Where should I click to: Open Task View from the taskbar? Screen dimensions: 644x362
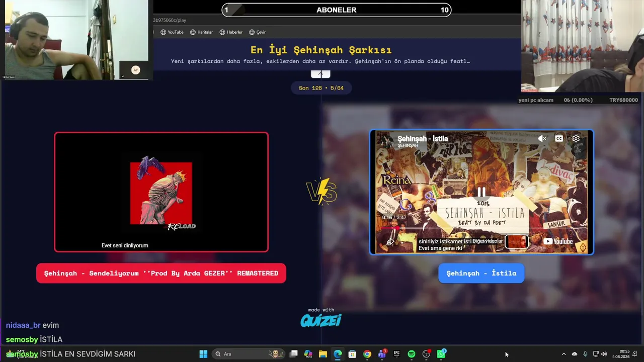click(x=294, y=354)
